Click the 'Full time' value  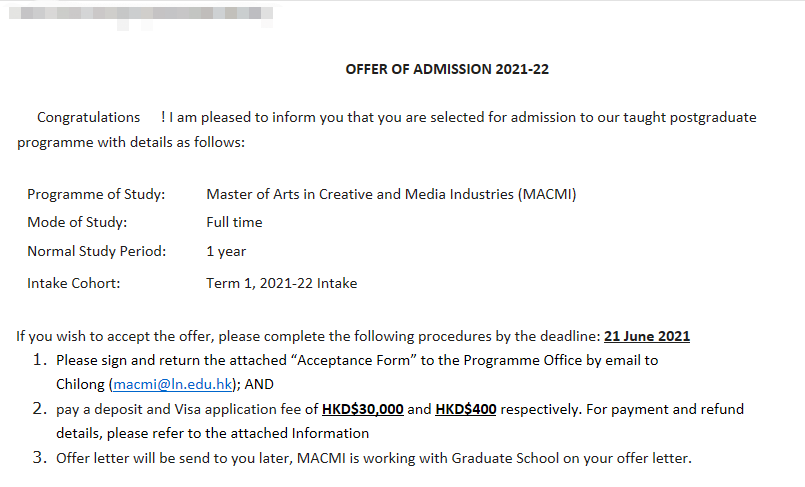point(234,222)
